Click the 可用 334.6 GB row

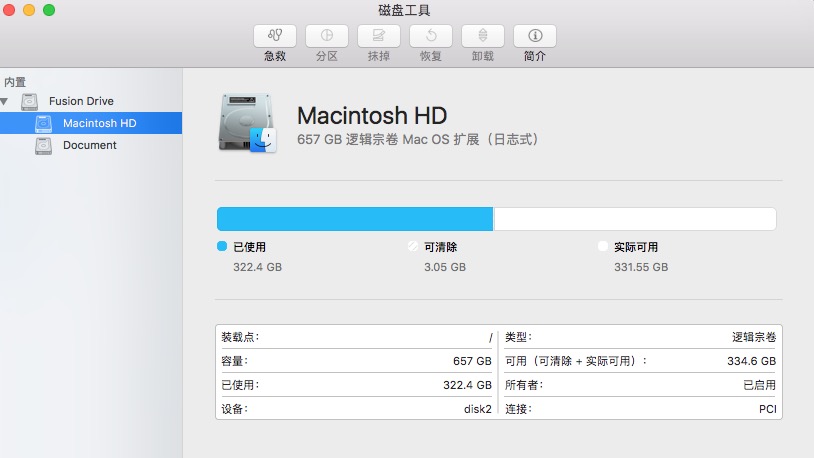tap(641, 361)
